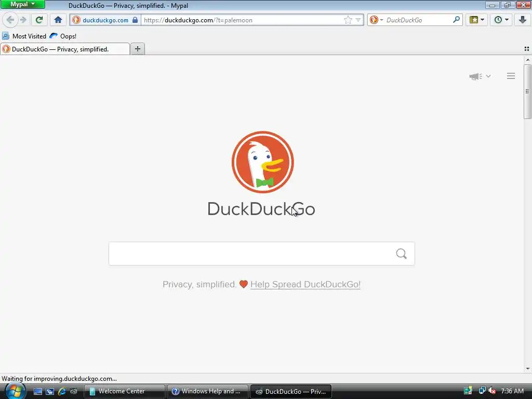Open the bookmarks menu button

(x=477, y=20)
